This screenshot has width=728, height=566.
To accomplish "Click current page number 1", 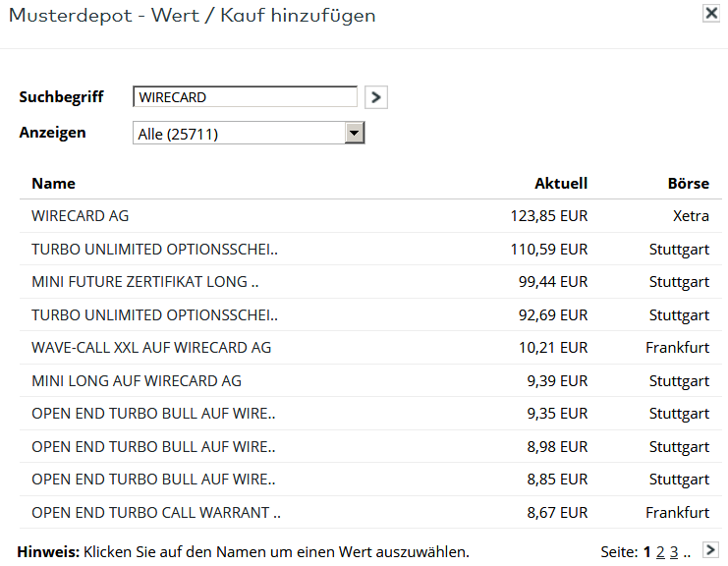I will tap(646, 552).
